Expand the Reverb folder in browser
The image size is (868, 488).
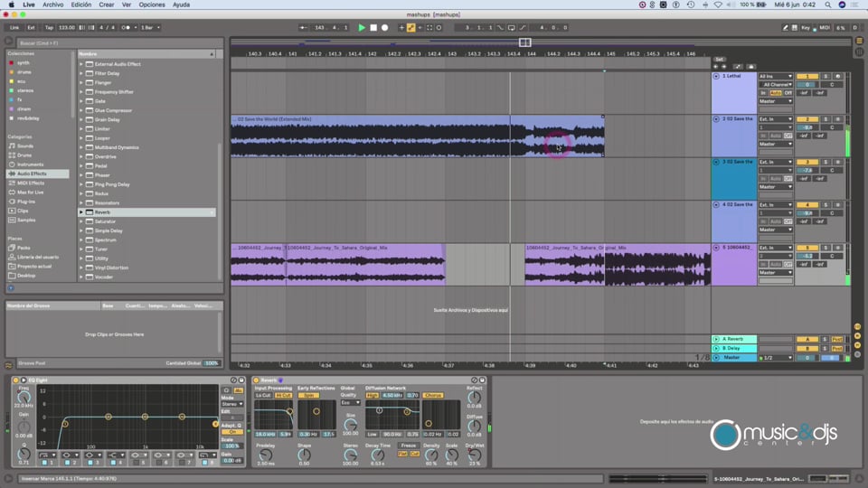coord(81,211)
